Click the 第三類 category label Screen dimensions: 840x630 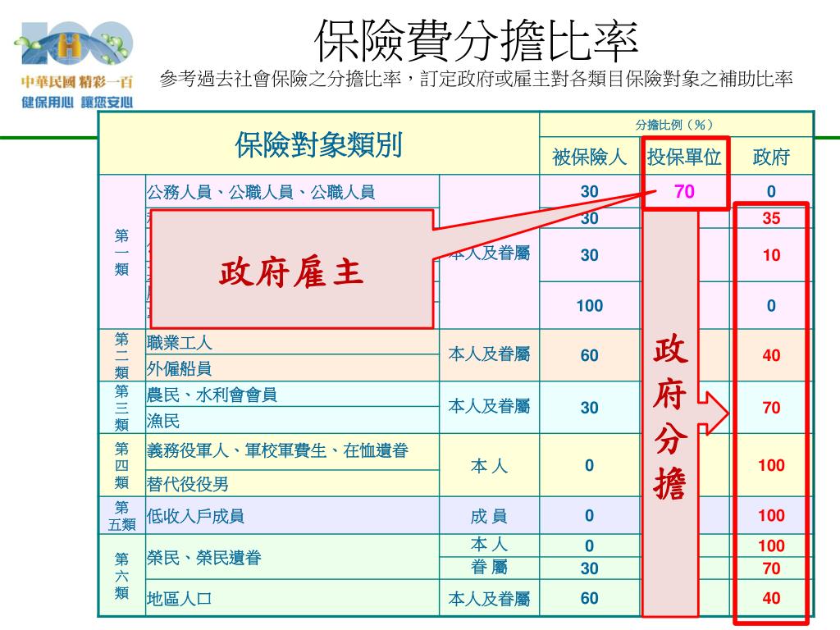121,408
